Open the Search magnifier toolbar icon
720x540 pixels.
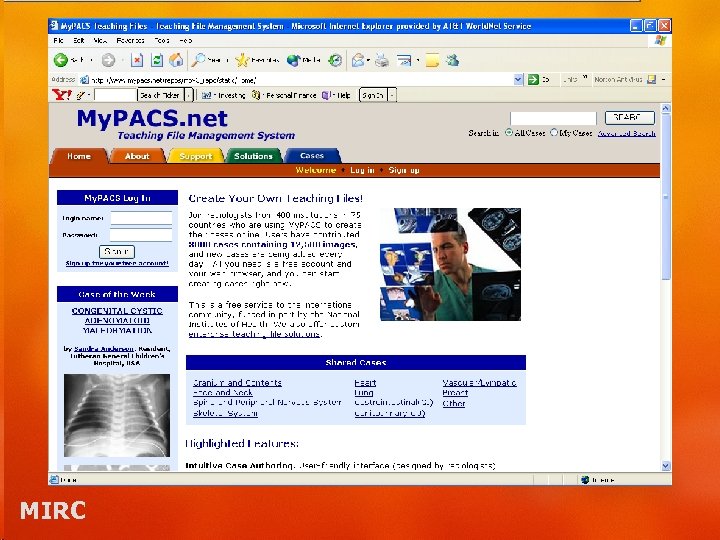click(x=198, y=60)
